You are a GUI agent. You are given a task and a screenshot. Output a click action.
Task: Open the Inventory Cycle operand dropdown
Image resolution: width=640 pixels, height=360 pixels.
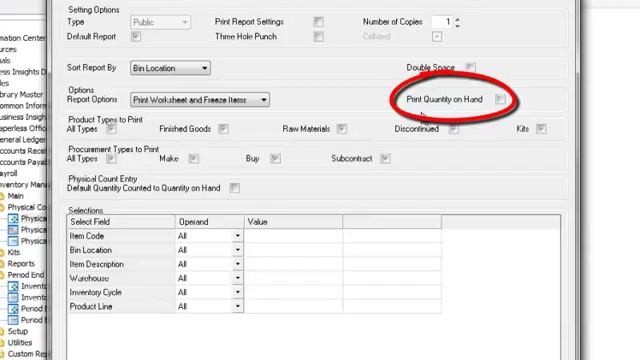coord(238,292)
